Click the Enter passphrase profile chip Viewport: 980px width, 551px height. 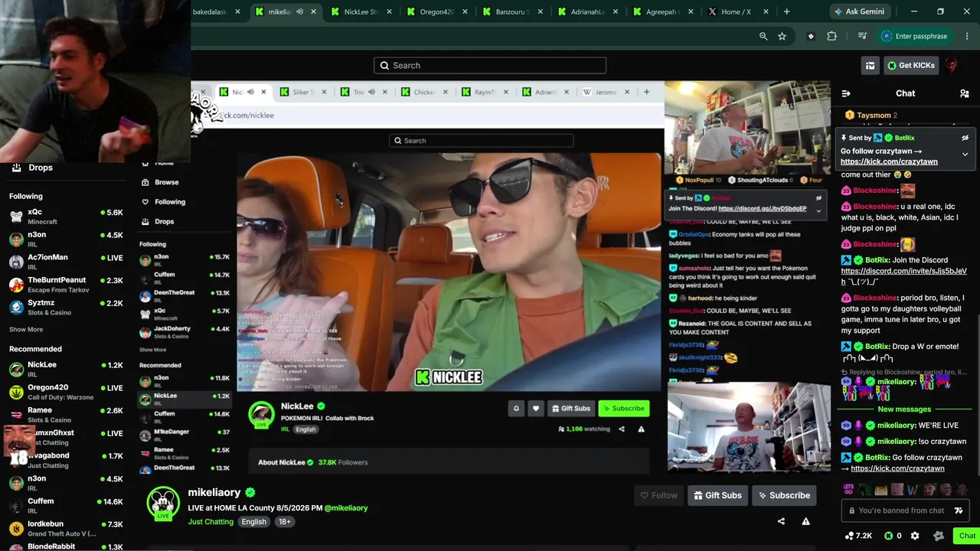tap(915, 36)
